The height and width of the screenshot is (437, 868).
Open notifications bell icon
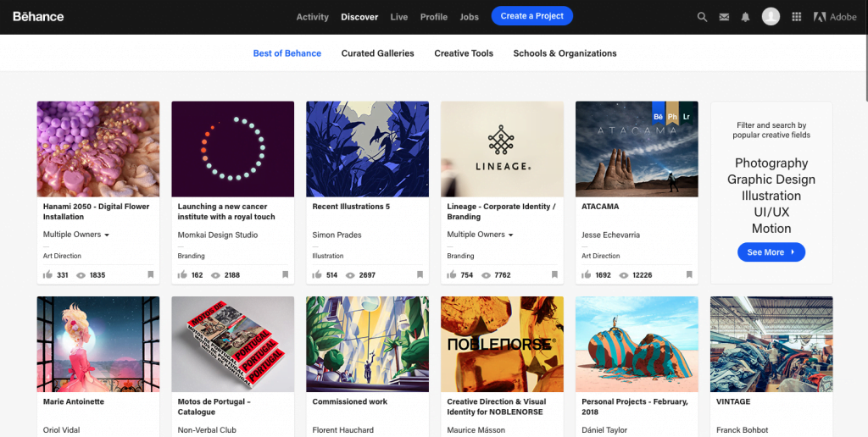click(746, 17)
